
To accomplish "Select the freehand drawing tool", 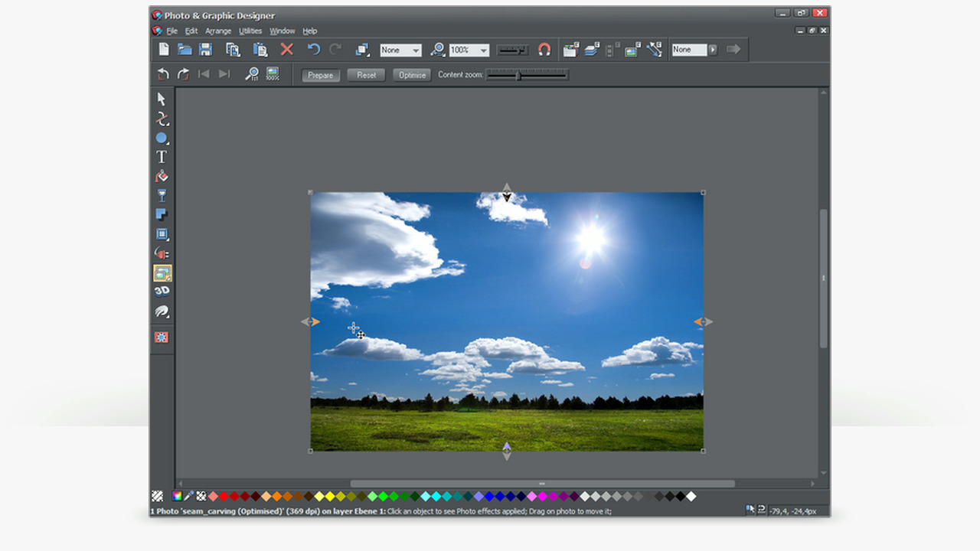I will [162, 119].
